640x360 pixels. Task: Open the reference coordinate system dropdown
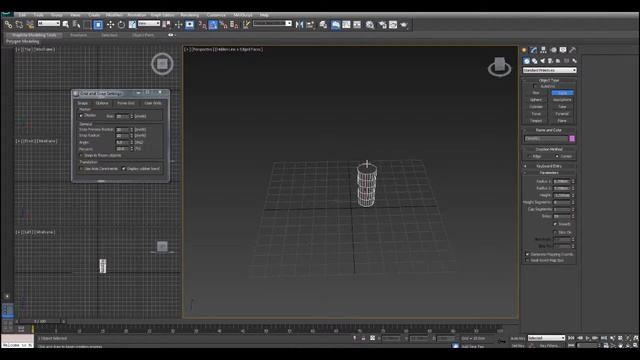point(149,24)
